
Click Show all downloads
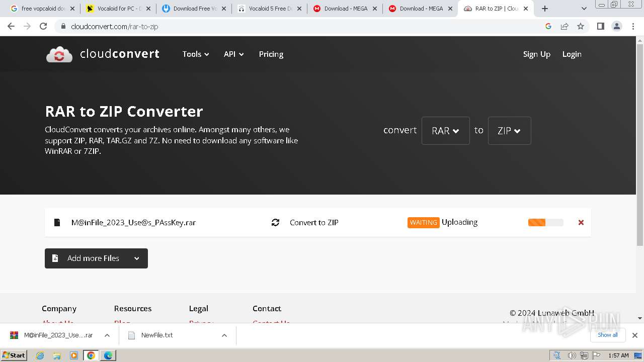tap(608, 335)
